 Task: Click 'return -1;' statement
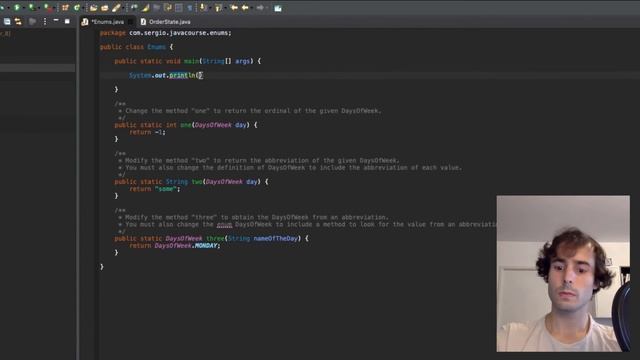click(x=147, y=132)
